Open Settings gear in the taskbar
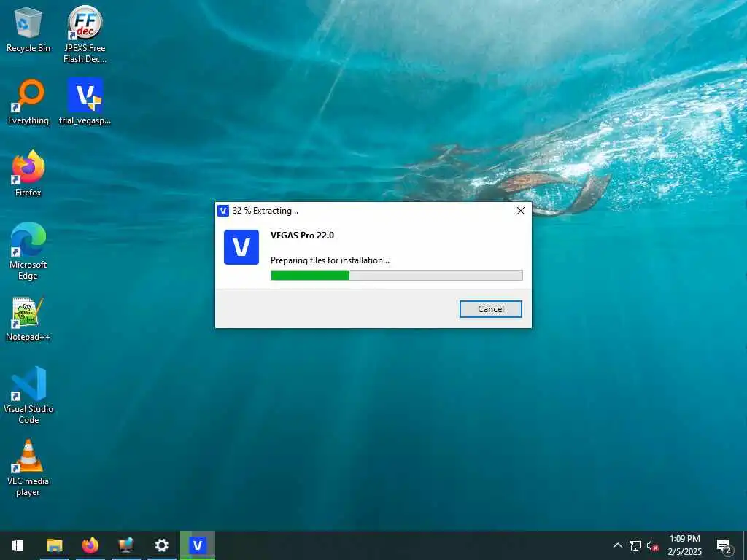 click(161, 545)
